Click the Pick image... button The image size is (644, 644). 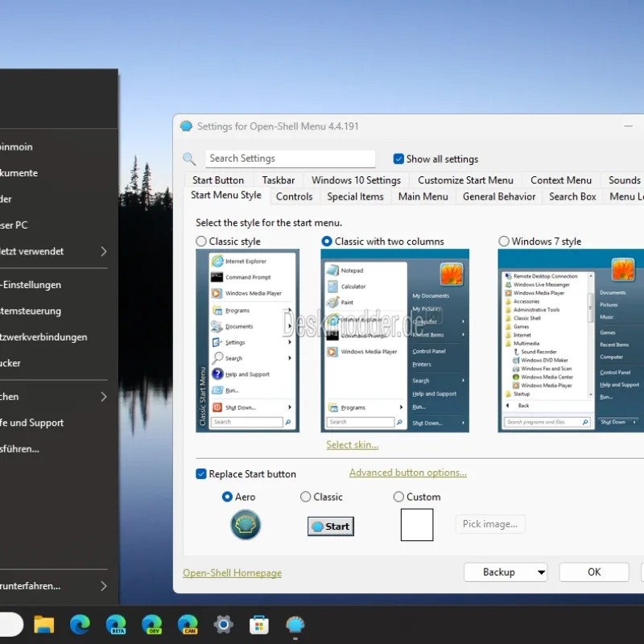tap(490, 524)
